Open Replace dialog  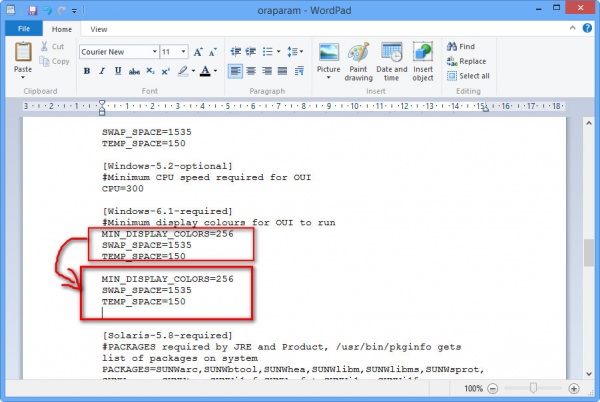click(466, 61)
